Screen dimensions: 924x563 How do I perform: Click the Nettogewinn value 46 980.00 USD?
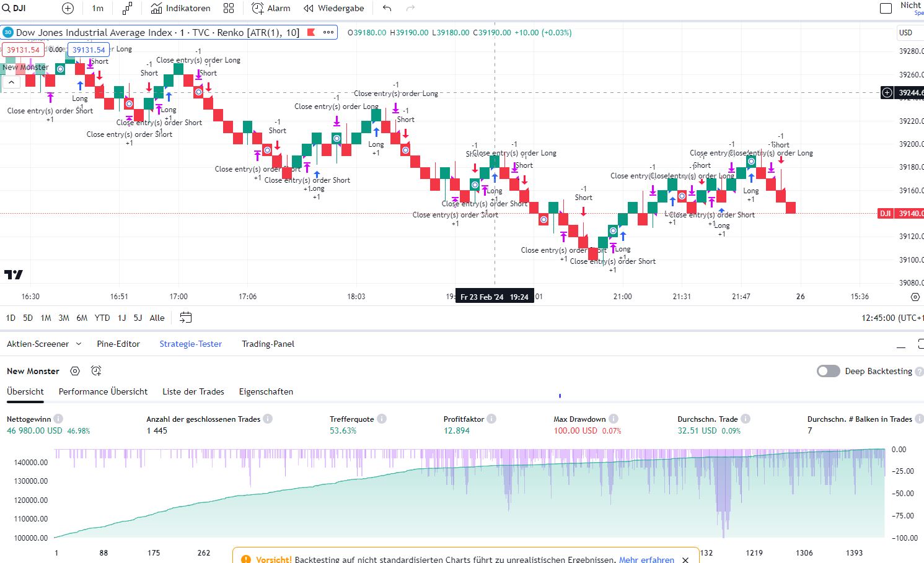pyautogui.click(x=35, y=430)
